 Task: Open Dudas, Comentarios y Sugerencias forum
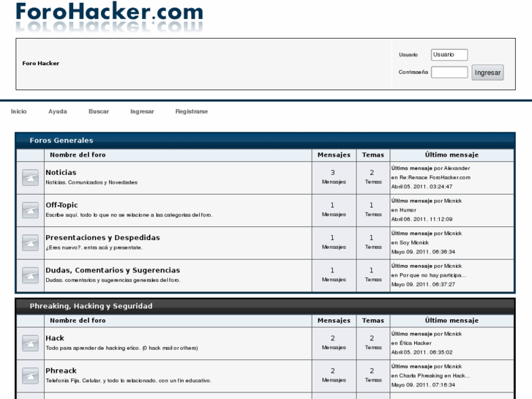click(113, 270)
